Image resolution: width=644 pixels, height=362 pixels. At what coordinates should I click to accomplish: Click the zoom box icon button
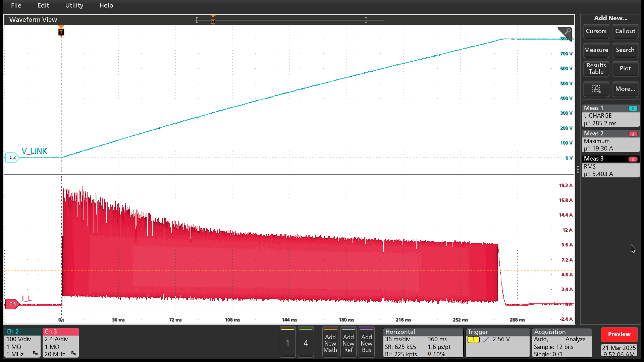point(596,89)
